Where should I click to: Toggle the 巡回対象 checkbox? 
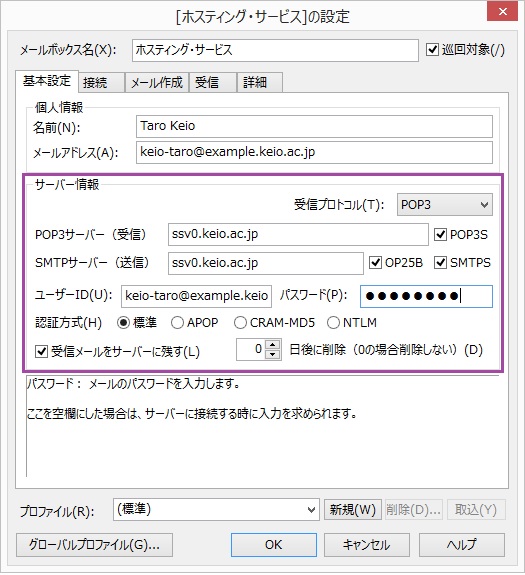point(433,50)
